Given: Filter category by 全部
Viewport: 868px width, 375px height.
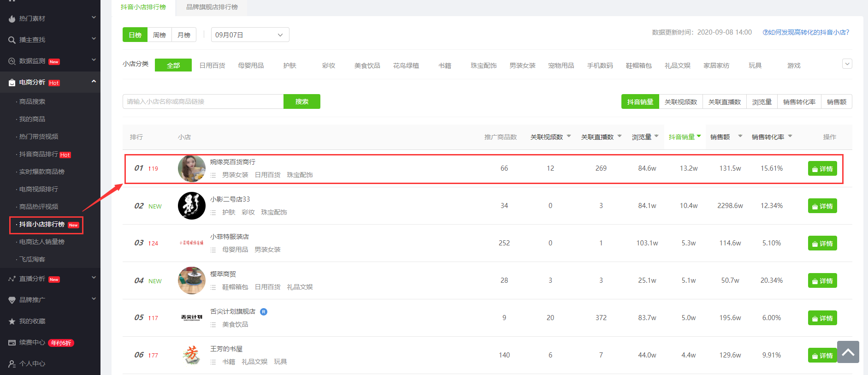Looking at the screenshot, I should (x=173, y=65).
